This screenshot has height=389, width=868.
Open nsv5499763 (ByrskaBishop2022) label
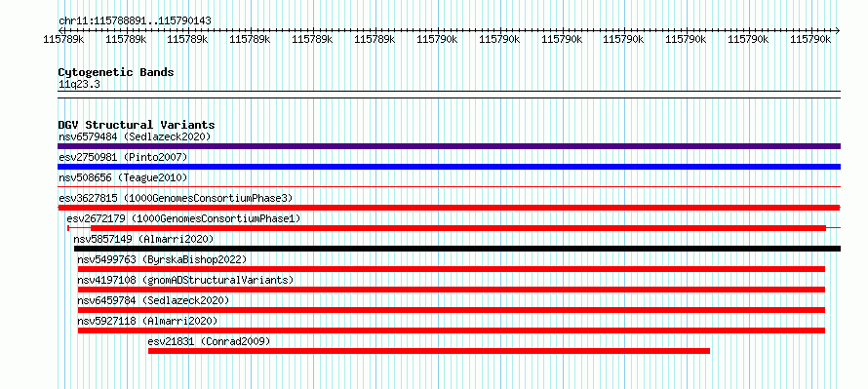coord(162,259)
